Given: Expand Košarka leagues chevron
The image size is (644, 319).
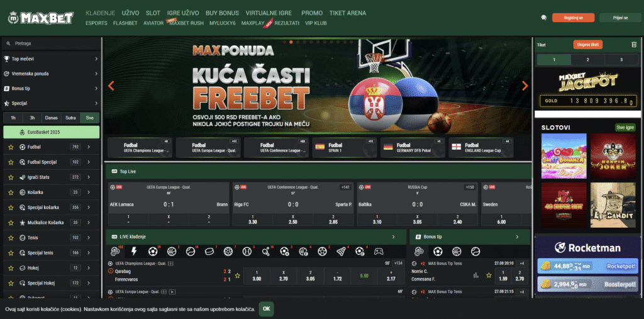Looking at the screenshot, I should coord(89,193).
